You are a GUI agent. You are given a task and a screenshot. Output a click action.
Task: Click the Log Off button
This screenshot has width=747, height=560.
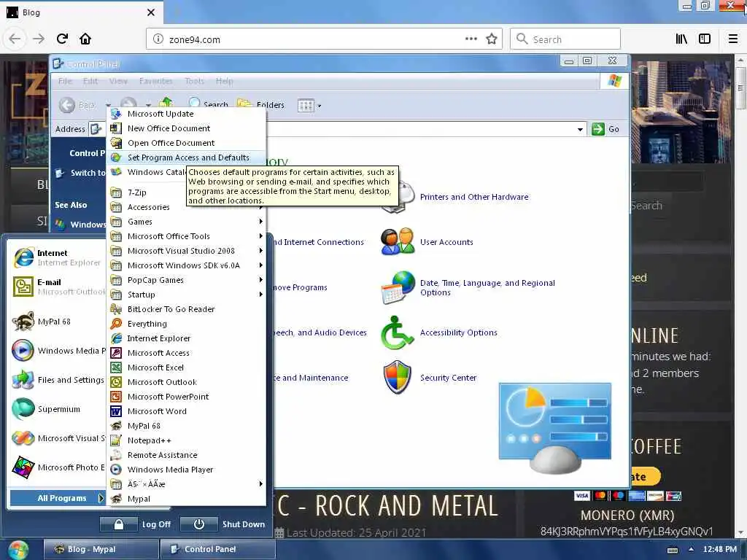[x=136, y=524]
